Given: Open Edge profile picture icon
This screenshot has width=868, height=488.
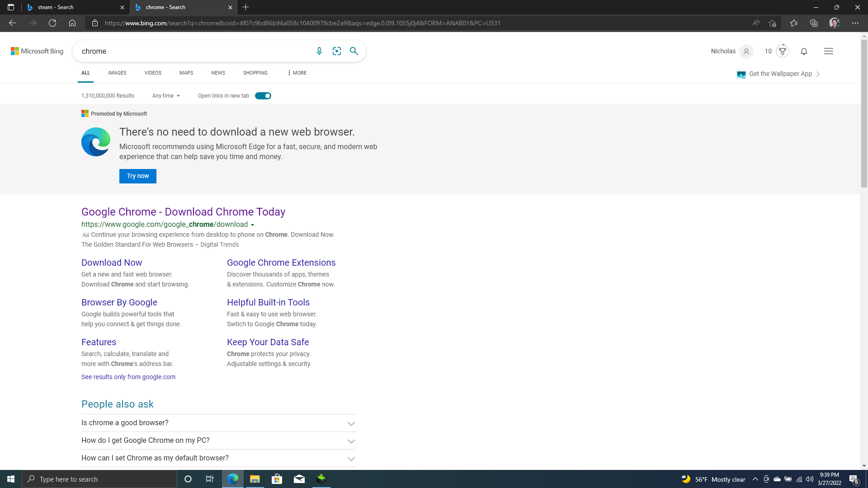Looking at the screenshot, I should pyautogui.click(x=835, y=23).
